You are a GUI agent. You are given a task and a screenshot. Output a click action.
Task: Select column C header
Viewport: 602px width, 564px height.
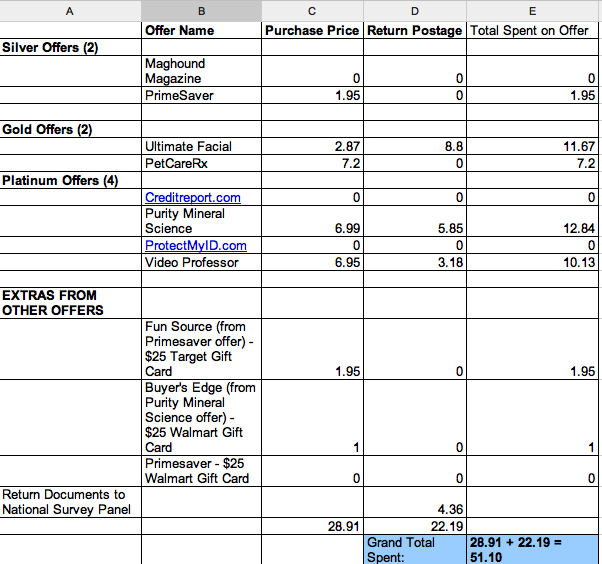(312, 11)
